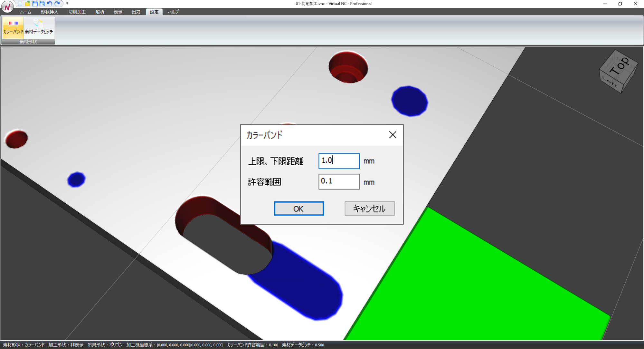Open the ホーム ribbon tab
Viewport: 644px width, 349px height.
25,12
